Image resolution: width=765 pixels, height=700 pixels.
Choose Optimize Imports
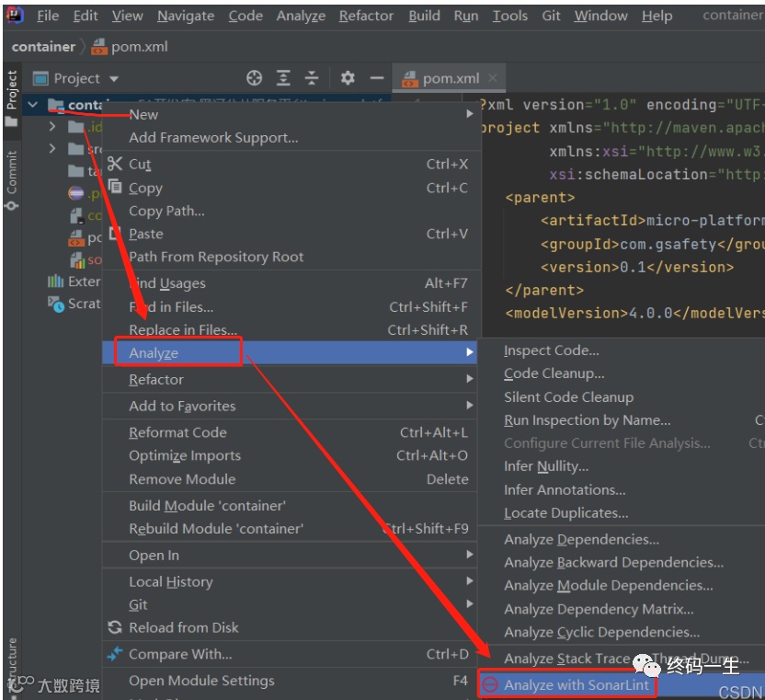point(290,455)
